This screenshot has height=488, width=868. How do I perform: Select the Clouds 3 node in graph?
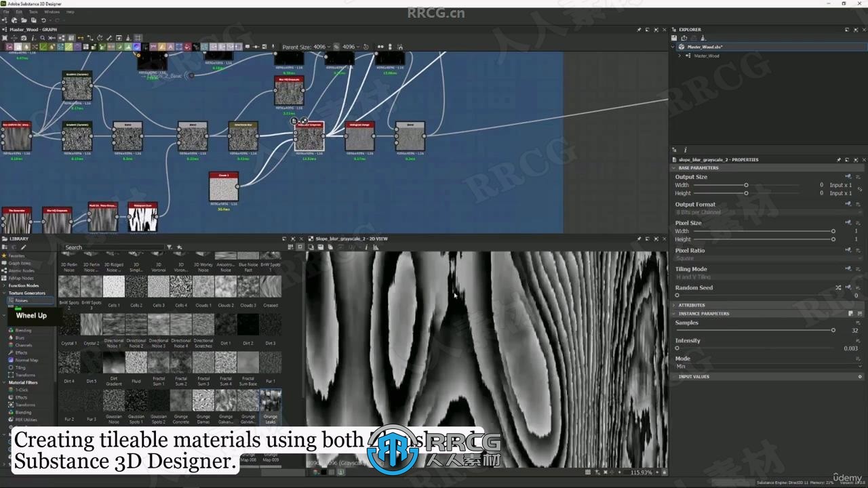pos(224,186)
